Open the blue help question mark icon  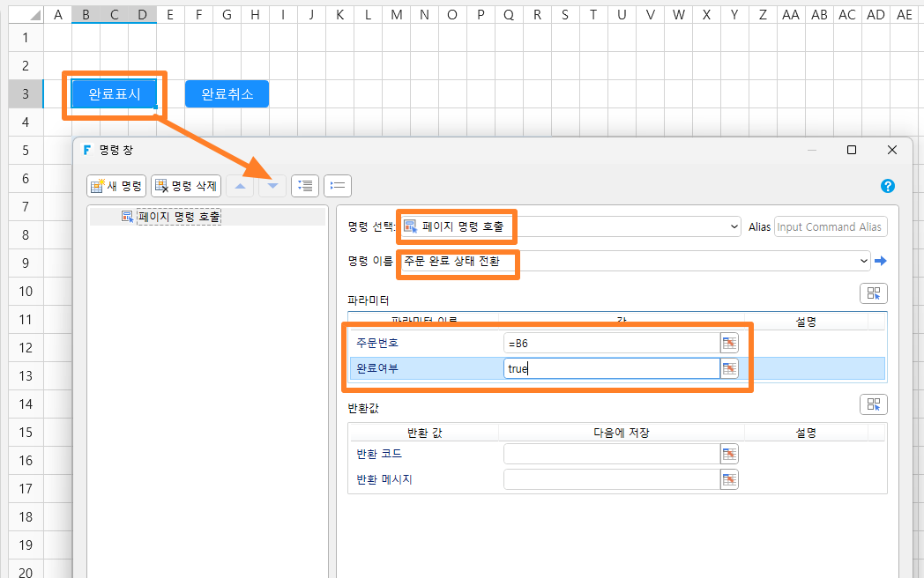tap(888, 186)
